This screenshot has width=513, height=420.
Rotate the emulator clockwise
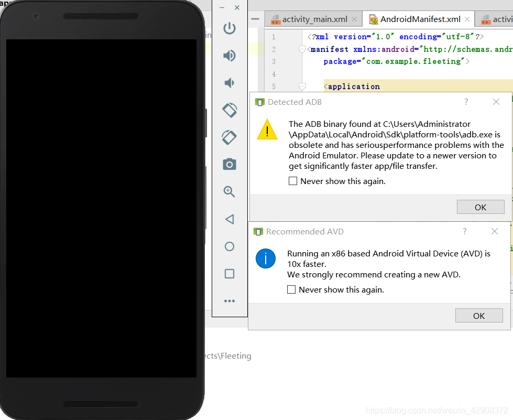[x=229, y=137]
